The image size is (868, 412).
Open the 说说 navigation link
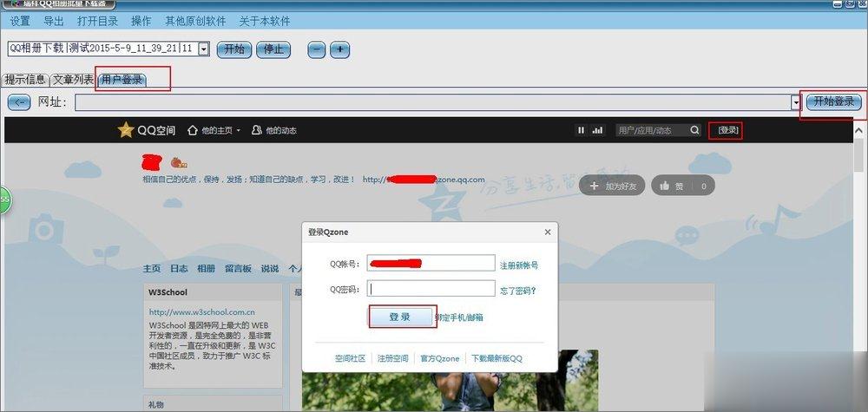[270, 268]
